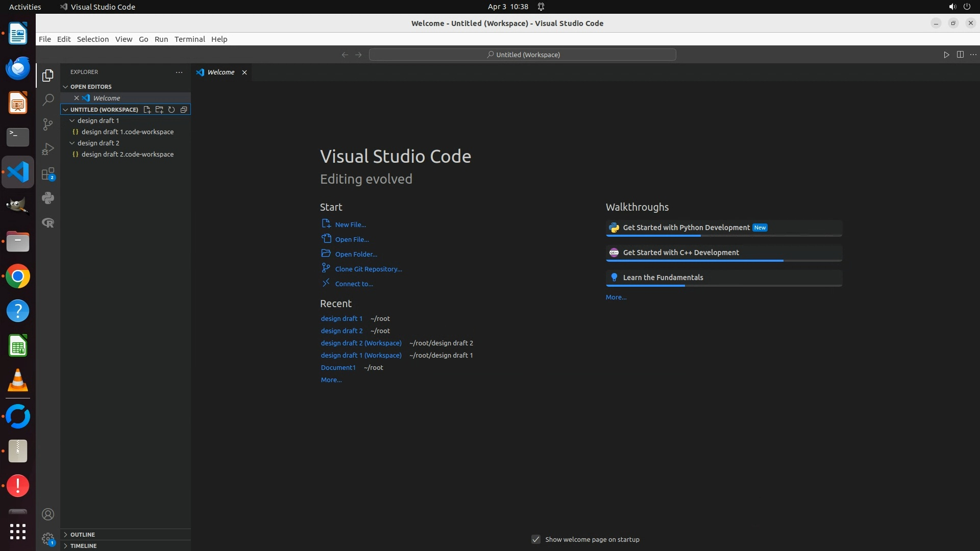Collapse the design draft 1 folder
Viewport: 980px width, 551px height.
click(72, 121)
